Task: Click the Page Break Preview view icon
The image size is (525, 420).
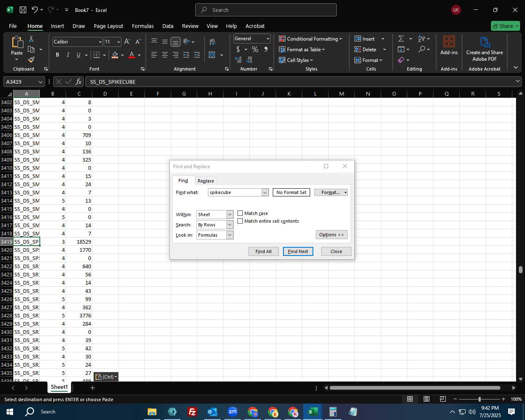Action: 443,399
